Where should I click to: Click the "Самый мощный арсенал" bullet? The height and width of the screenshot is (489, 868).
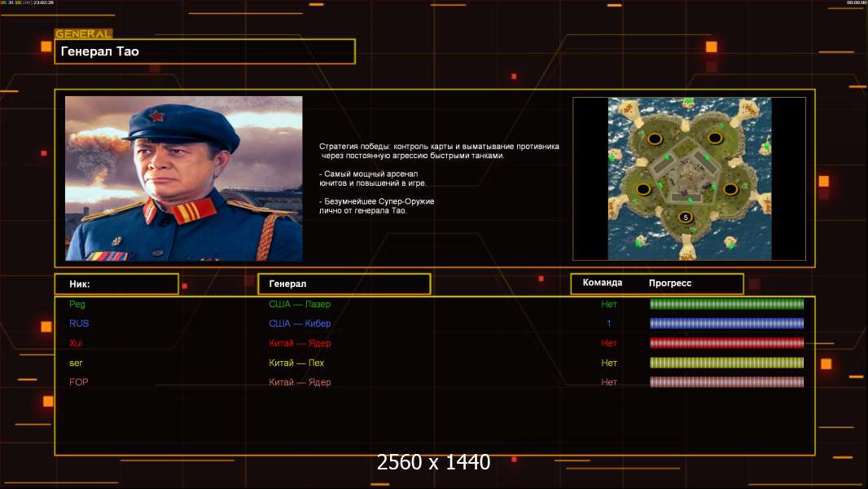(373, 178)
